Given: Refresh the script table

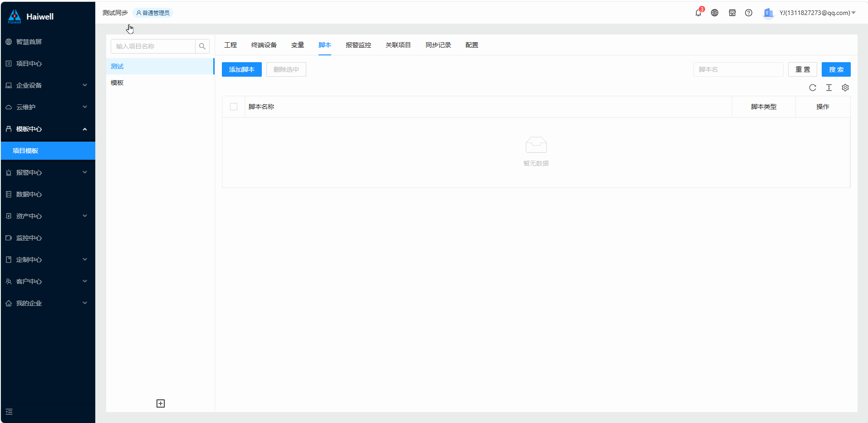Looking at the screenshot, I should pyautogui.click(x=812, y=88).
